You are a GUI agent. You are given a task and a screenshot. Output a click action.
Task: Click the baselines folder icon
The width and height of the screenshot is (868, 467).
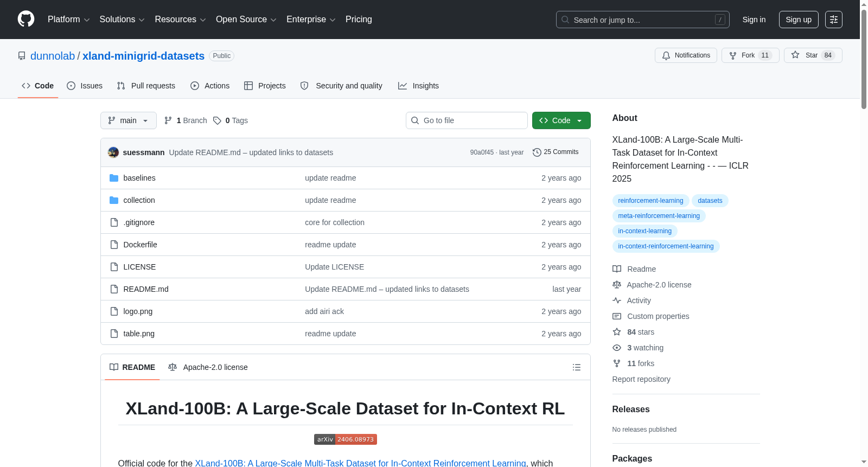pos(114,178)
